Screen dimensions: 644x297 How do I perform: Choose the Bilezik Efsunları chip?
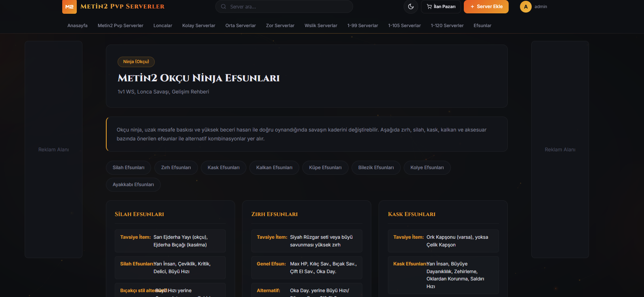[376, 168]
